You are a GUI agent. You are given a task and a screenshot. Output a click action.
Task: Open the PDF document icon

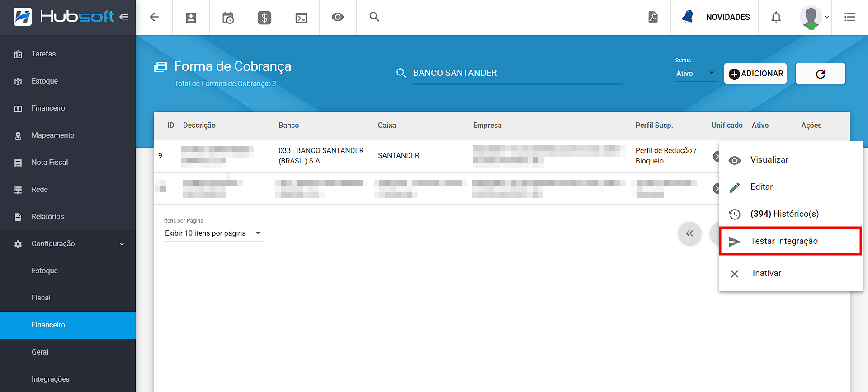point(653,17)
